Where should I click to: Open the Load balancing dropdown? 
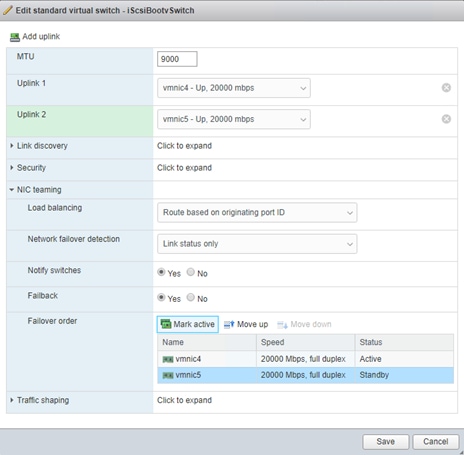[x=257, y=213]
